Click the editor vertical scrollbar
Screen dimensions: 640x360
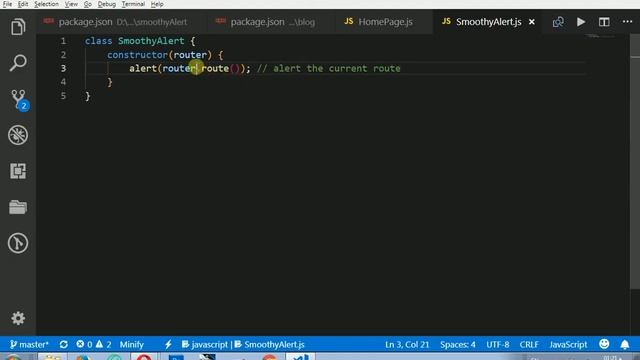635,161
